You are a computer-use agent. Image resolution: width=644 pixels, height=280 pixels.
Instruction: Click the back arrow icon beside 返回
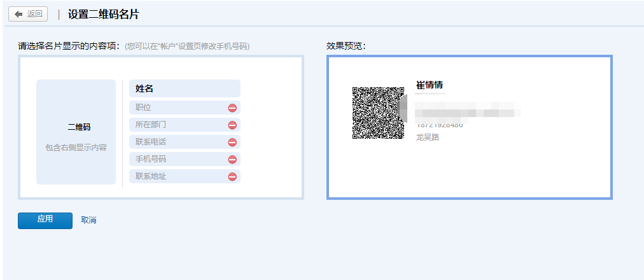(x=18, y=13)
